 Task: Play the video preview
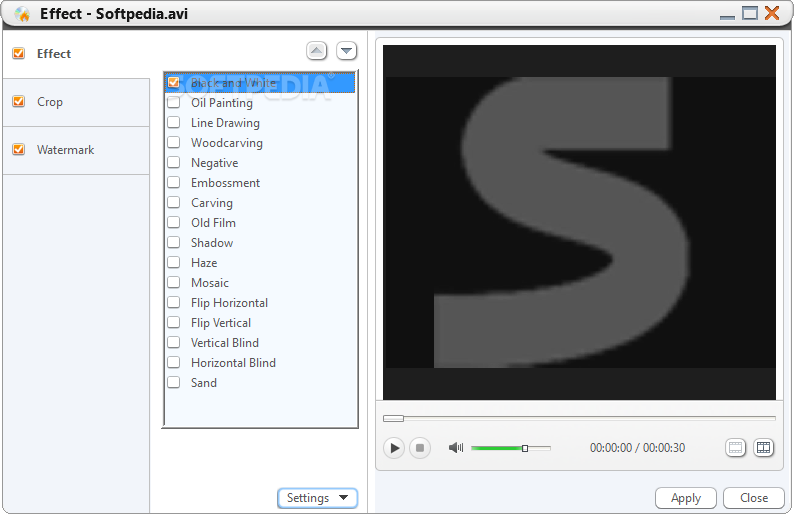(393, 448)
